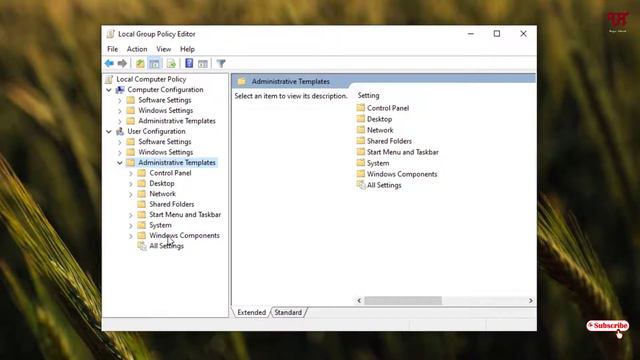Screen dimensions: 640x360
Task: Toggle the Show/Hide Action Pane icon
Action: (x=203, y=63)
